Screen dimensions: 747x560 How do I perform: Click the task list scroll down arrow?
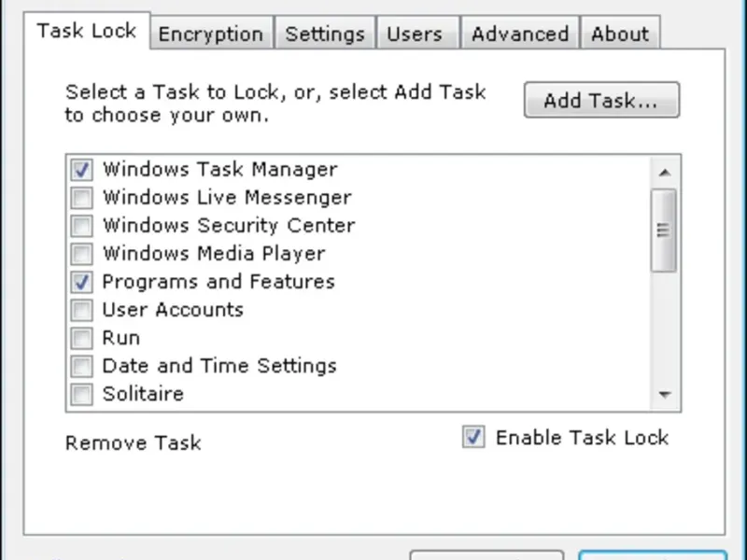(x=665, y=394)
